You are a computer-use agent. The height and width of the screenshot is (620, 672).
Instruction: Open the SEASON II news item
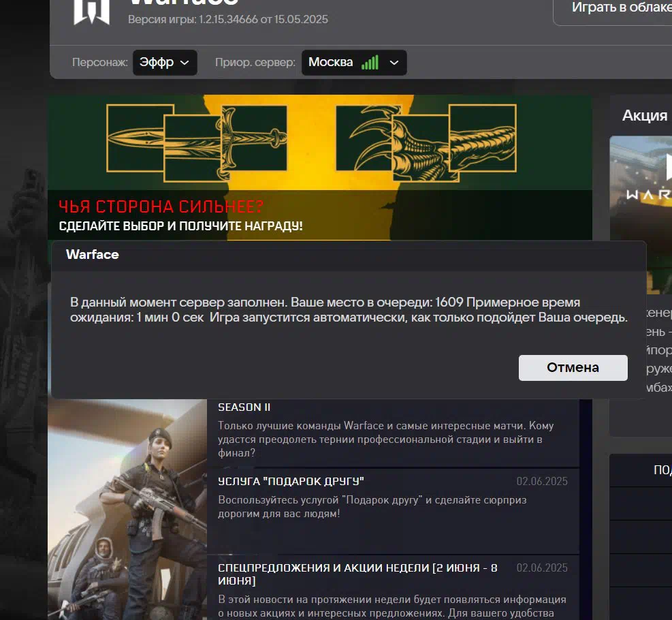click(244, 407)
